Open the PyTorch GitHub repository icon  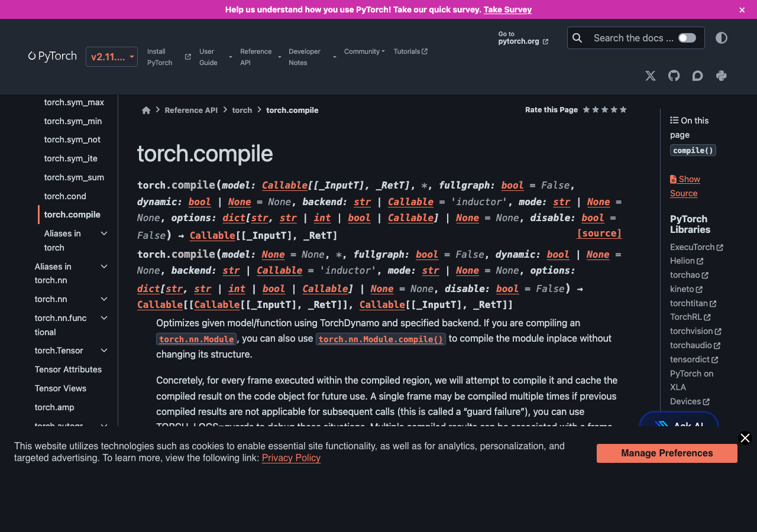click(x=674, y=76)
